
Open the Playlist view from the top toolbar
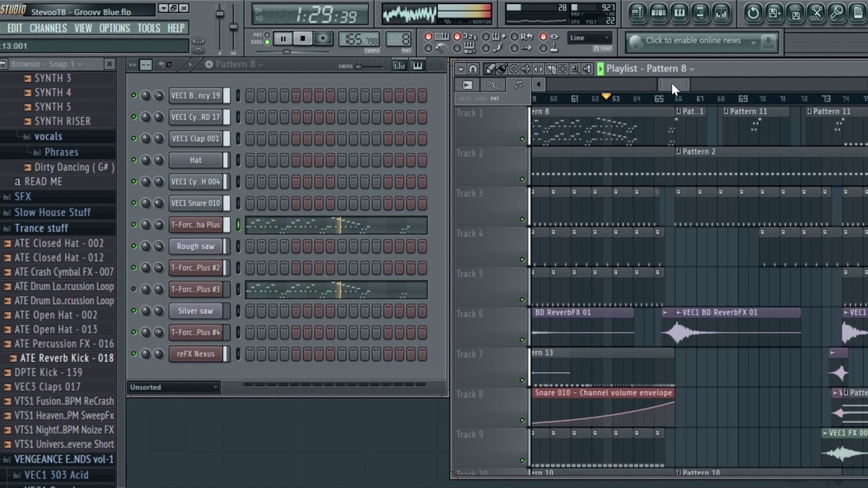(x=637, y=12)
